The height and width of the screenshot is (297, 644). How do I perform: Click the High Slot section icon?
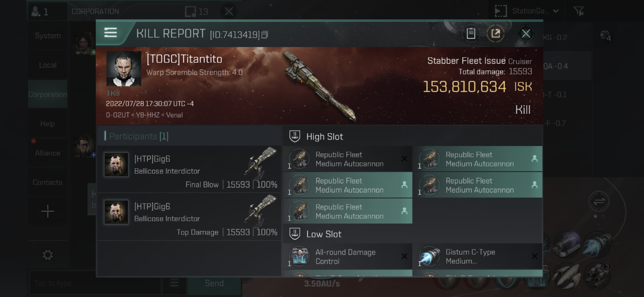pos(295,136)
